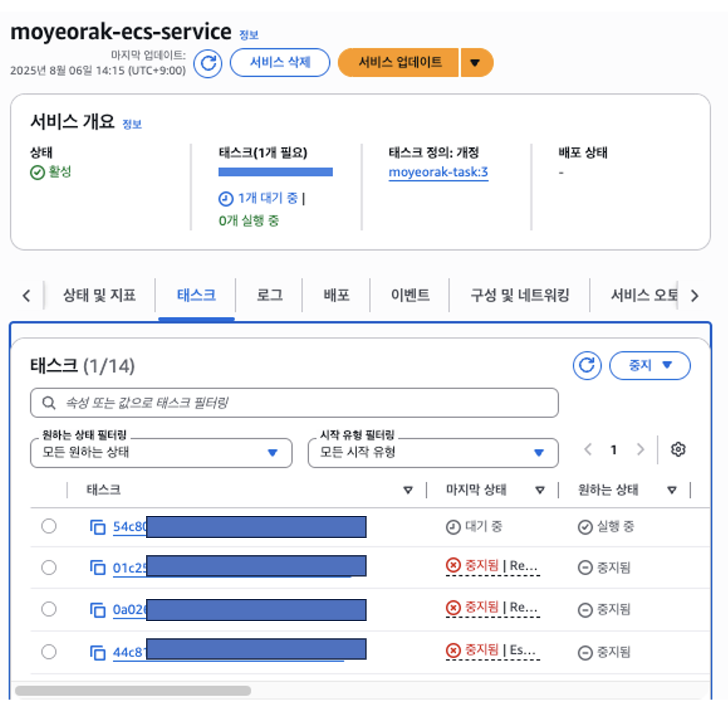
Task: Open 정보 link next to service name
Action: pos(249,35)
